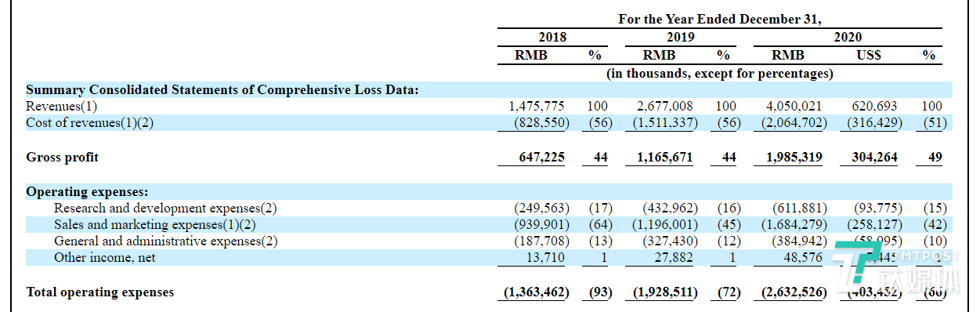
Task: Click the Summary Consolidated Statements heading
Action: tap(222, 89)
